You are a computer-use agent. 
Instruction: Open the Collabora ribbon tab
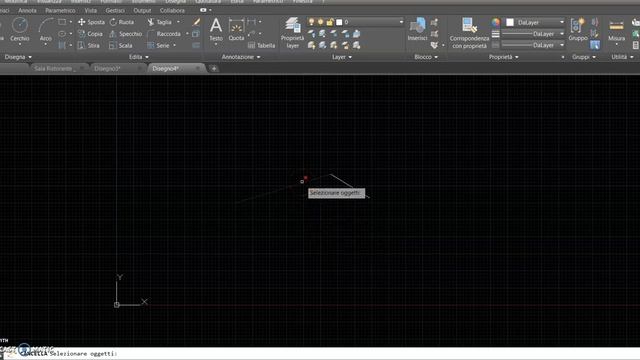click(172, 10)
